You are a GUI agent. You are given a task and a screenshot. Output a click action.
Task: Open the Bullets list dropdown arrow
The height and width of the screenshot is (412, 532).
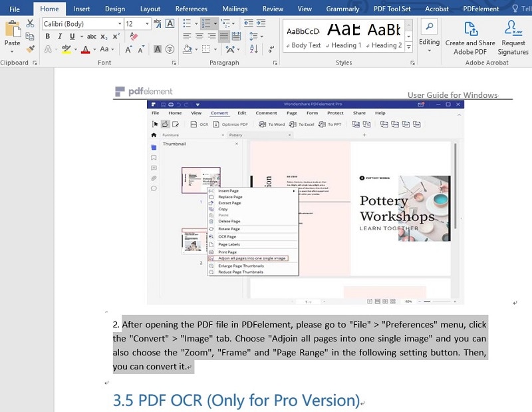(196, 24)
